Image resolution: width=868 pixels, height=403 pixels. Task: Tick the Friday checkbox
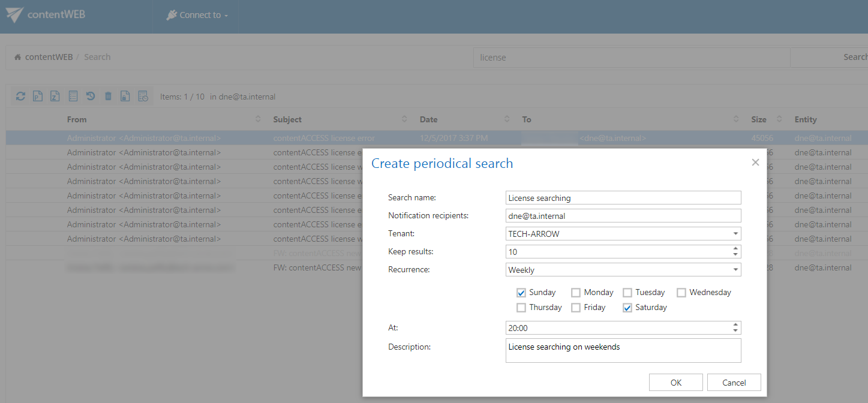[x=576, y=308]
